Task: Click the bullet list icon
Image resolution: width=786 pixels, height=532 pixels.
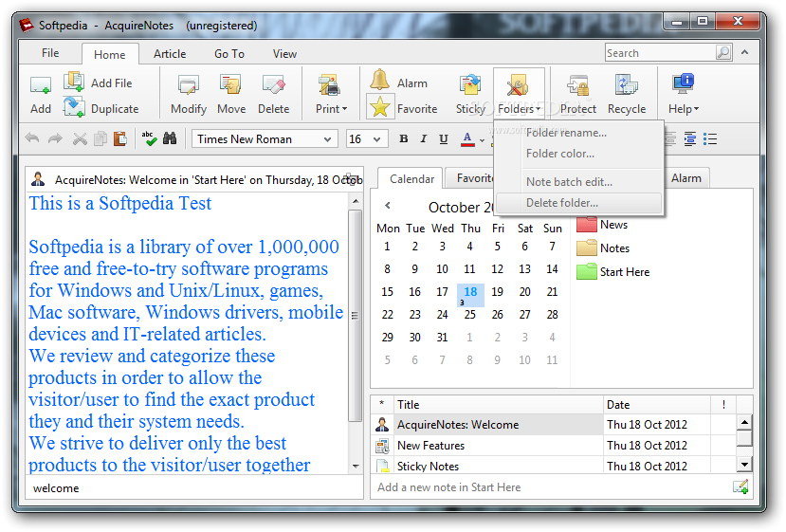Action: (710, 138)
